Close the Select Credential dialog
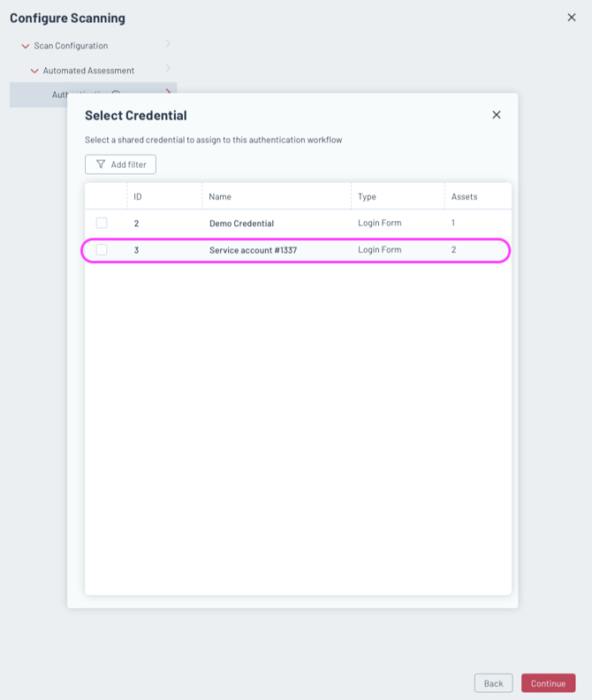Screen dimensions: 592x700 tap(497, 115)
